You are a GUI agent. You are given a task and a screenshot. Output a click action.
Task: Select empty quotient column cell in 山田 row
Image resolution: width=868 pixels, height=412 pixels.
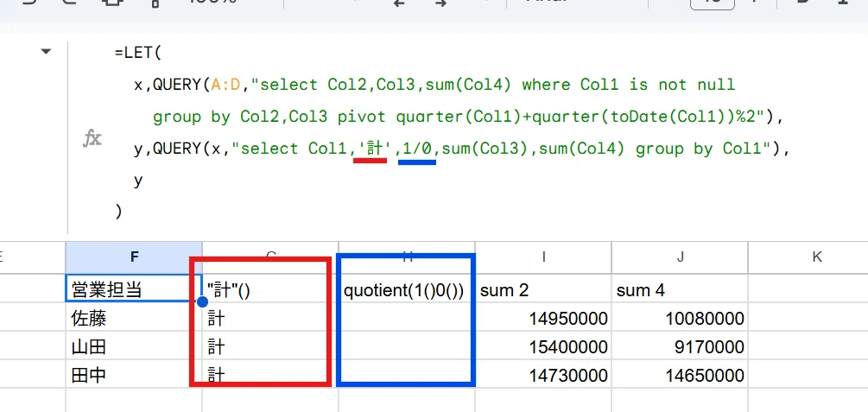pos(407,346)
